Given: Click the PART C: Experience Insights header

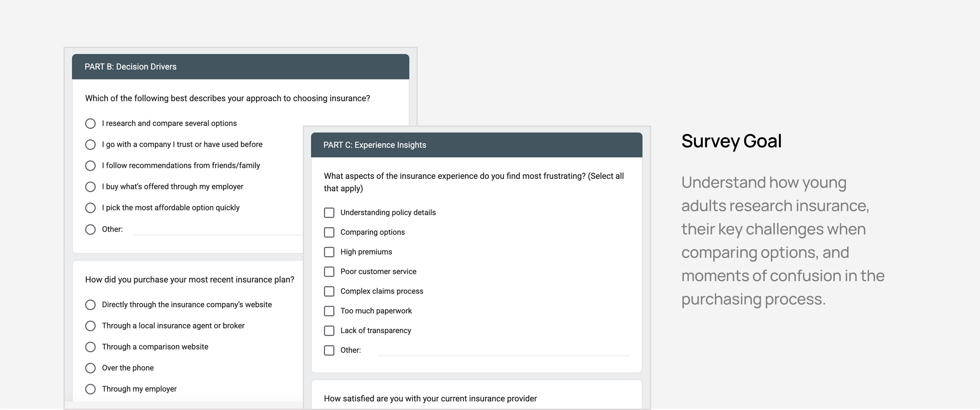Looking at the screenshot, I should coord(476,145).
